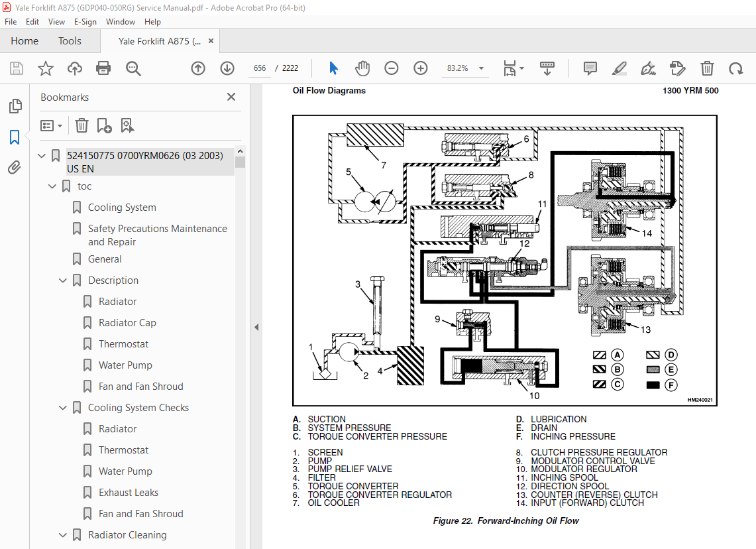
Task: Open fit page options tool
Action: click(513, 68)
